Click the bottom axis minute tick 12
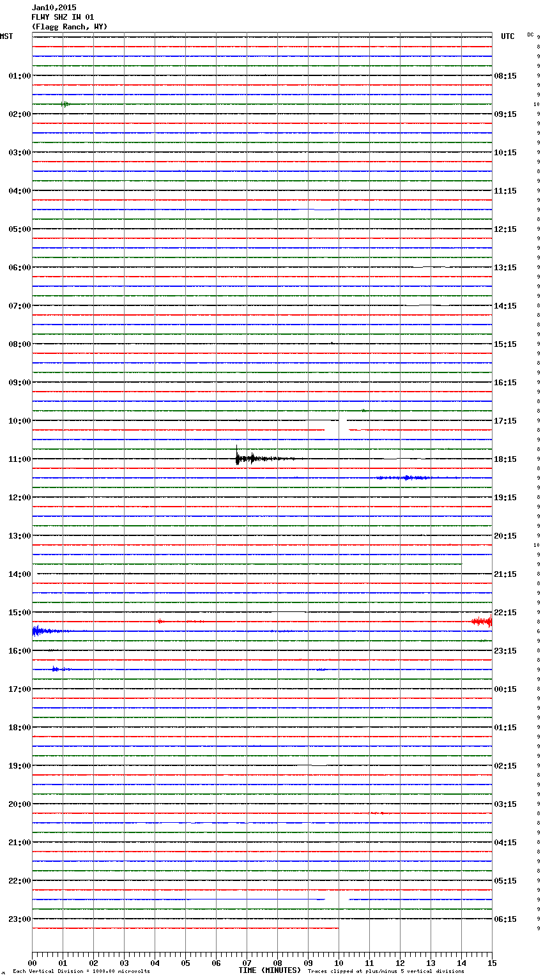 point(400,963)
